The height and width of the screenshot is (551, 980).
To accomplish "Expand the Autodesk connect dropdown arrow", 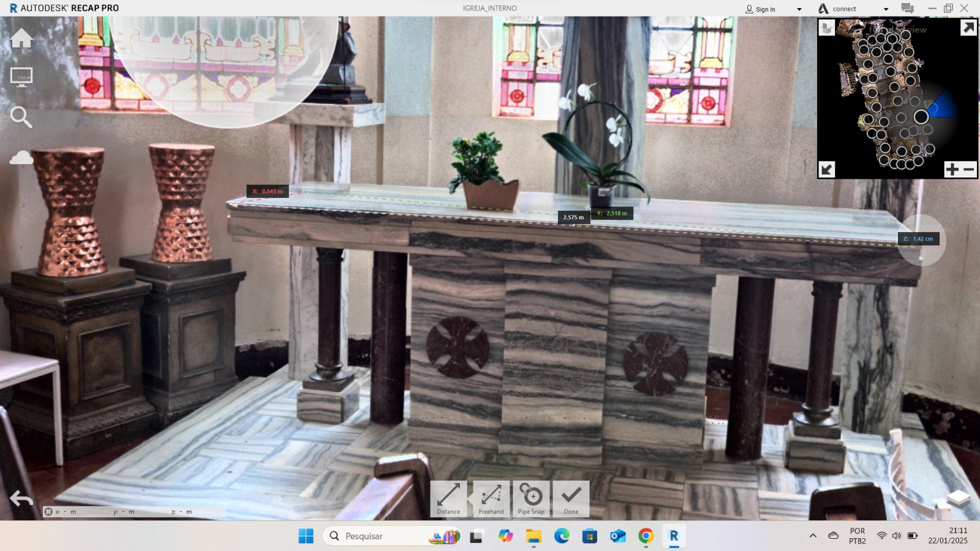I will [886, 9].
